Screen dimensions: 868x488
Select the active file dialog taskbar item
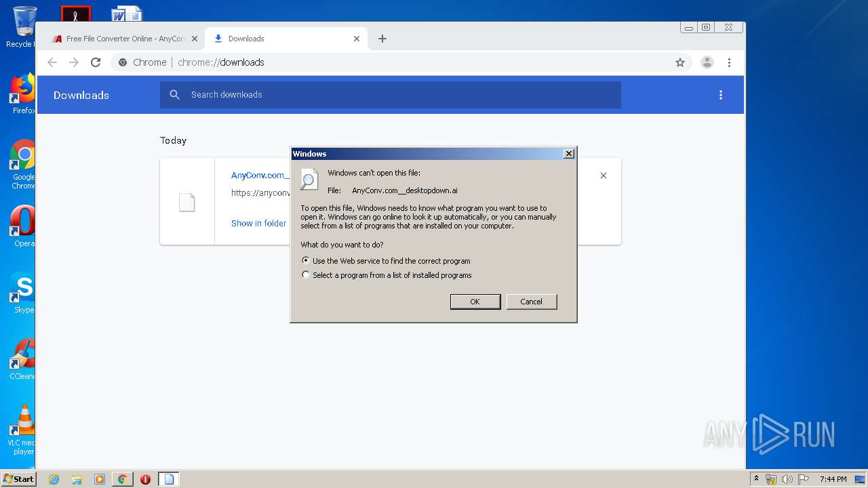(x=169, y=479)
